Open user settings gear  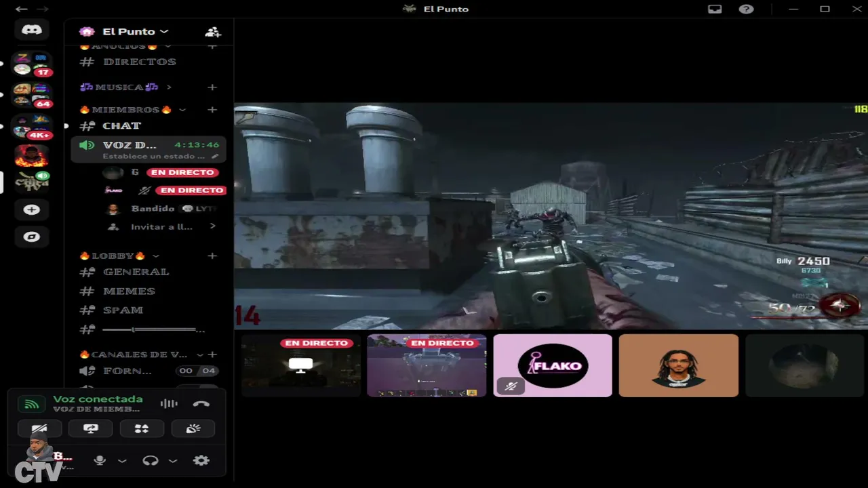[x=201, y=460]
